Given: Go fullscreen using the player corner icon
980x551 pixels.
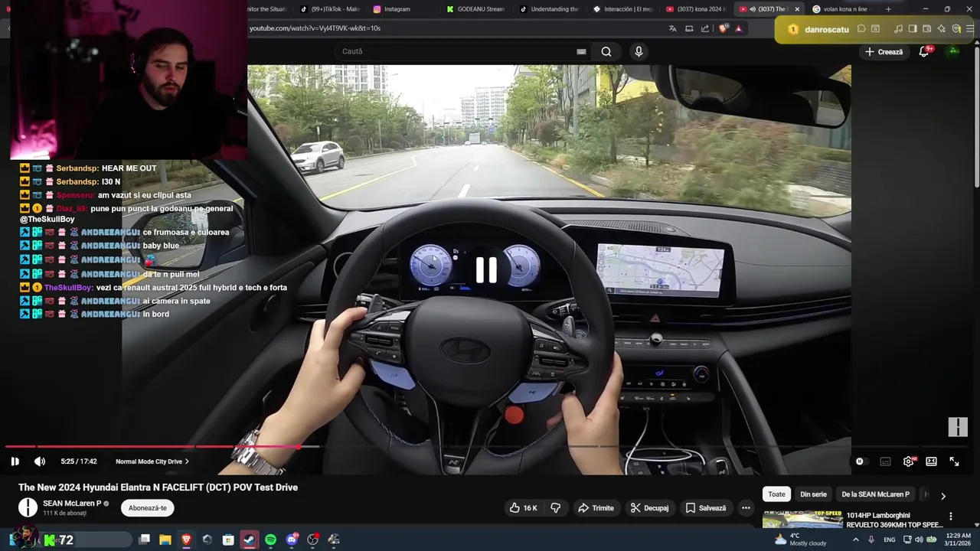Looking at the screenshot, I should click(x=955, y=461).
